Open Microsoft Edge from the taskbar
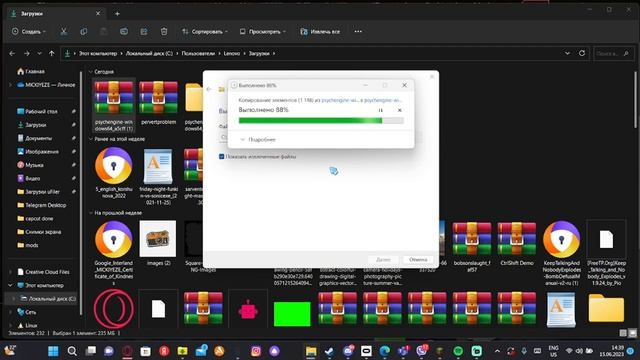 (x=384, y=351)
